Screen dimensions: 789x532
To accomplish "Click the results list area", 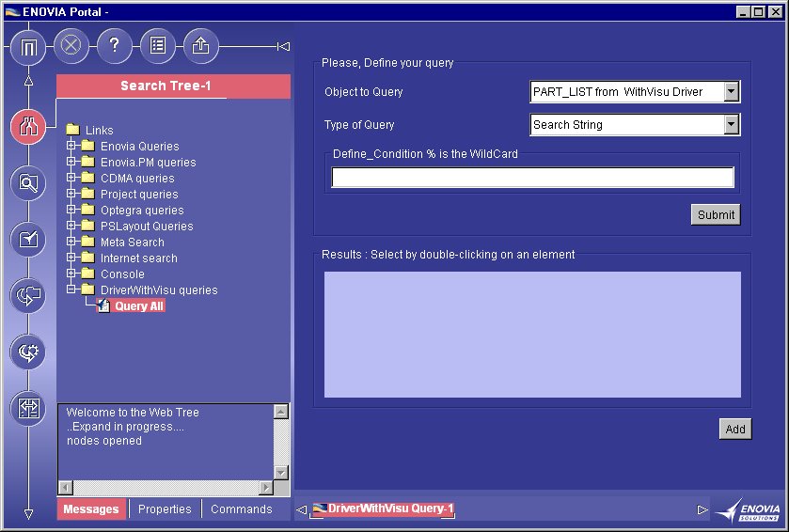I will coord(532,335).
